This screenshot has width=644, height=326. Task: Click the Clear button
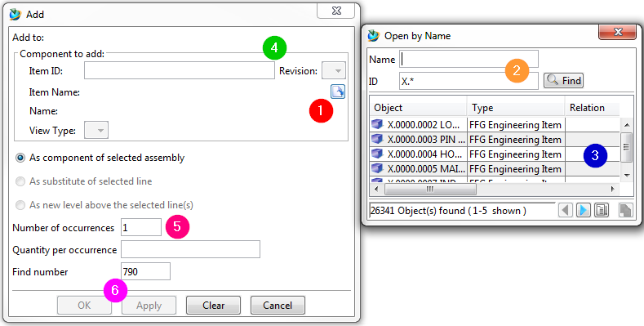(214, 305)
